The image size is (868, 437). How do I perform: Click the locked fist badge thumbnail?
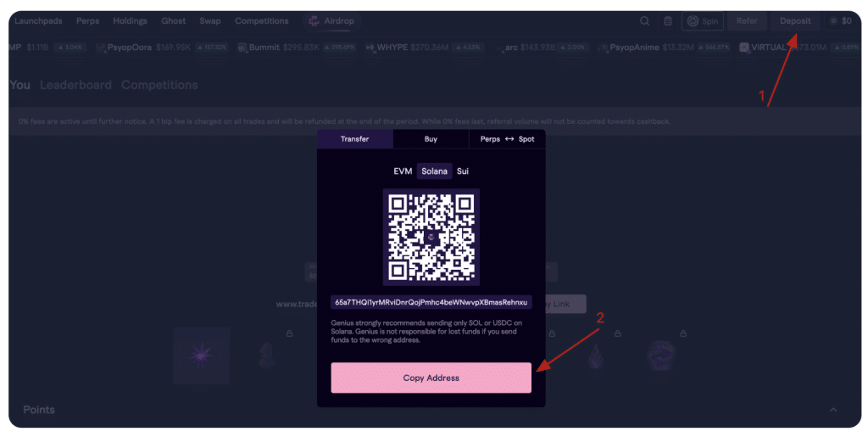661,356
